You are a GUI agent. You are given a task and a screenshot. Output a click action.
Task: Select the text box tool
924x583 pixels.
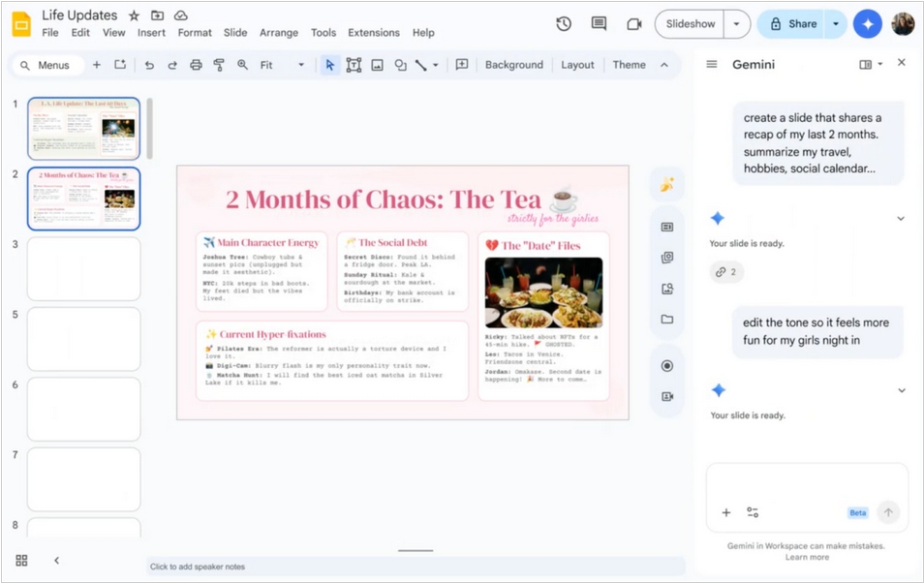pyautogui.click(x=354, y=65)
